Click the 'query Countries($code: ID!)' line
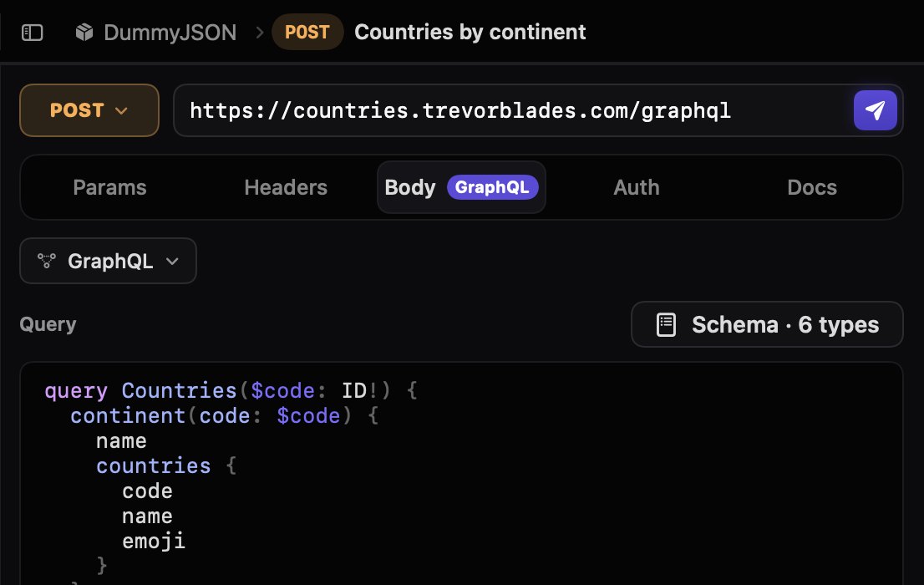The height and width of the screenshot is (585, 924). [231, 390]
